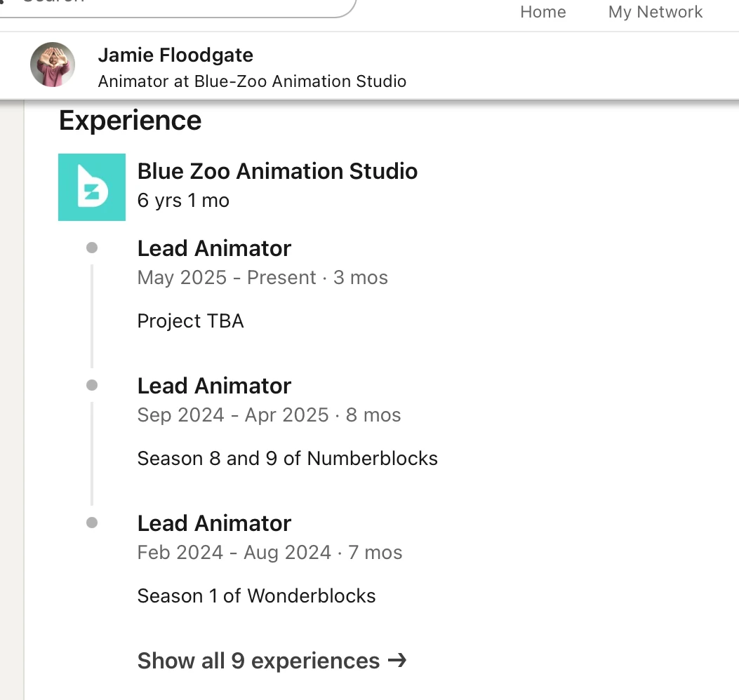Click Season 8 and 9 of Numberblocks text
Viewport: 739px width, 700px height.
click(x=287, y=459)
